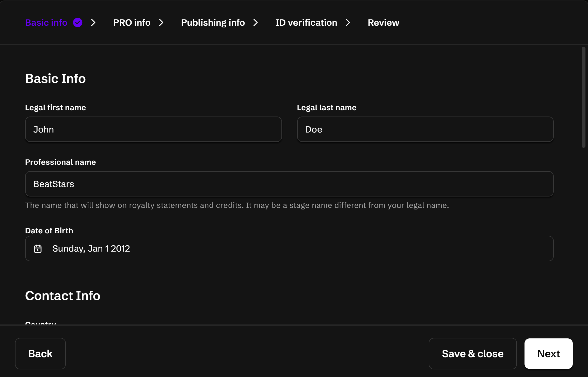Viewport: 588px width, 377px height.
Task: Click the vertical scrollbar on the right
Action: coord(583,97)
